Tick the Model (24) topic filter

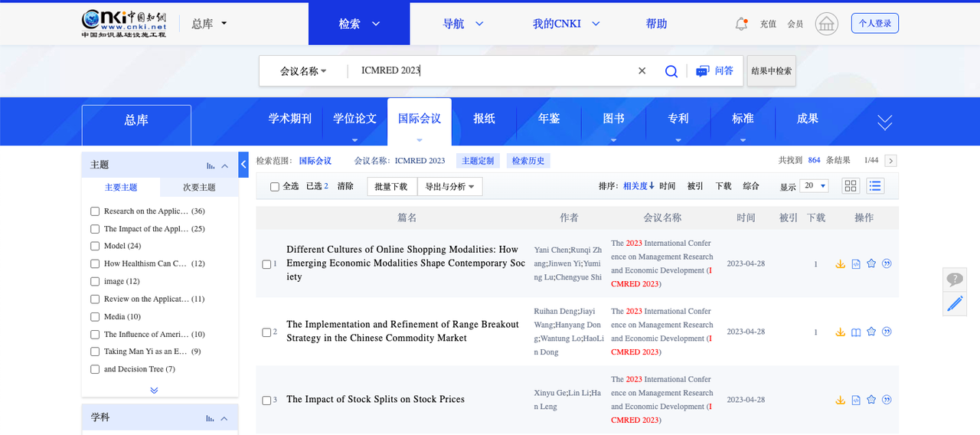point(95,246)
